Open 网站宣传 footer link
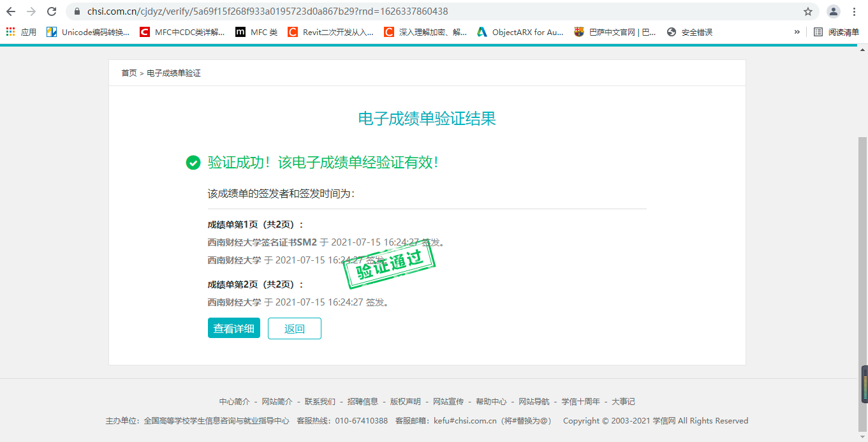This screenshot has height=442, width=868. [448, 402]
